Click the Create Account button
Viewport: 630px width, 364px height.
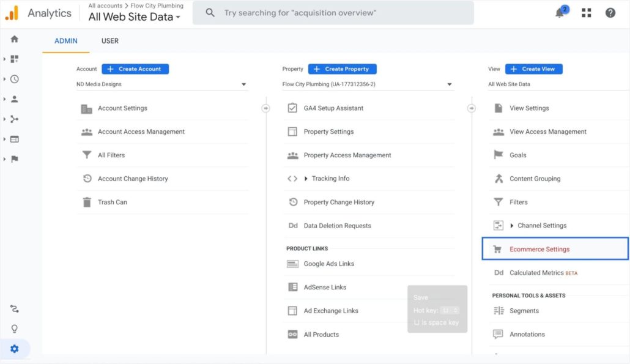tap(135, 69)
